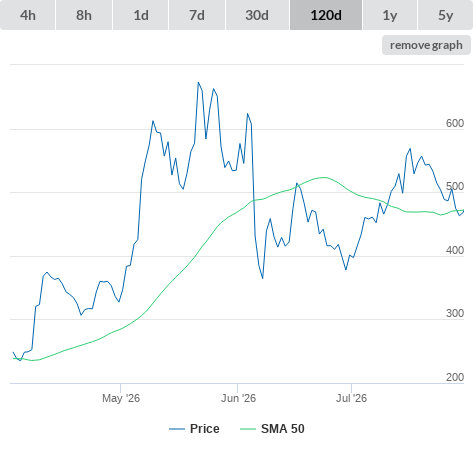Click the active 120d range tab

coord(326,15)
